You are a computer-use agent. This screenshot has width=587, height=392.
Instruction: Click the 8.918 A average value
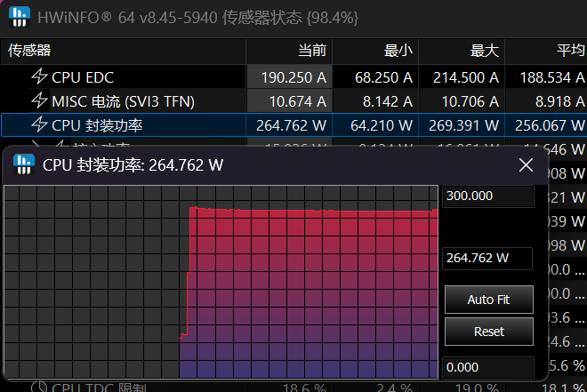[x=560, y=101]
